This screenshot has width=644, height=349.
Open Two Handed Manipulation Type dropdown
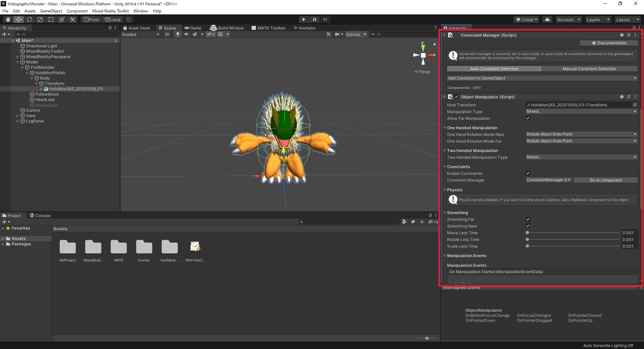click(582, 157)
